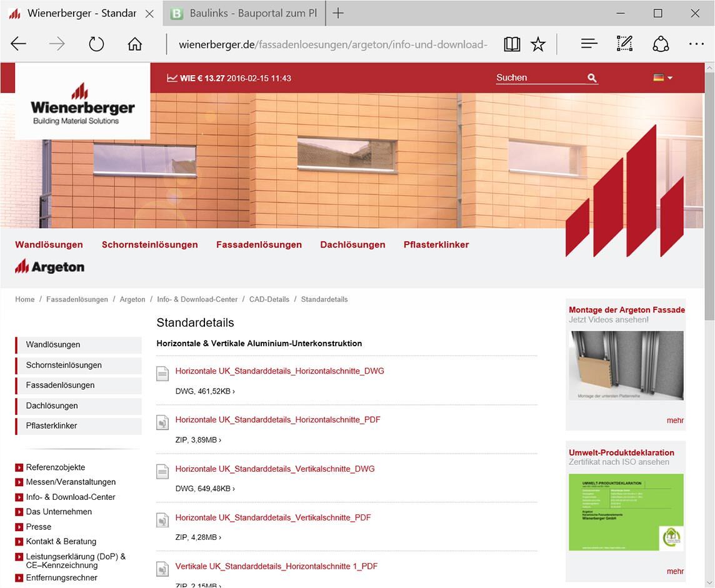Click the Argeton brand logo
The width and height of the screenshot is (715, 588).
[x=49, y=266]
